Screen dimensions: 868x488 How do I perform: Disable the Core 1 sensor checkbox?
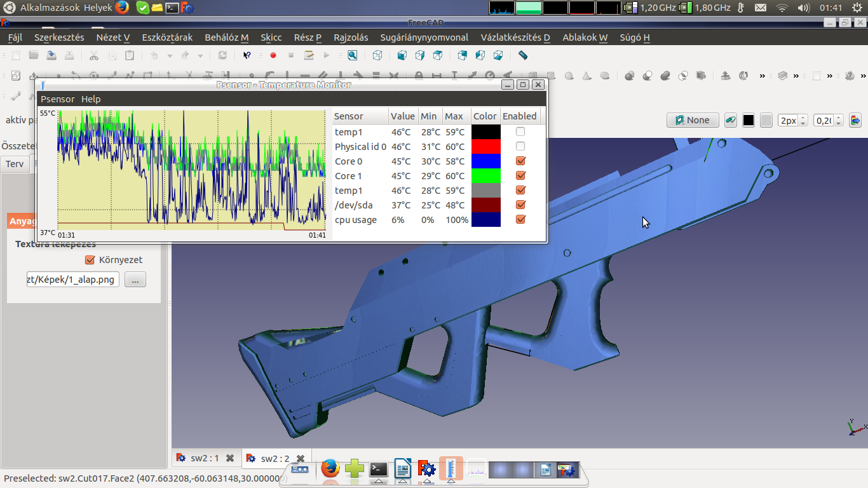(x=520, y=175)
